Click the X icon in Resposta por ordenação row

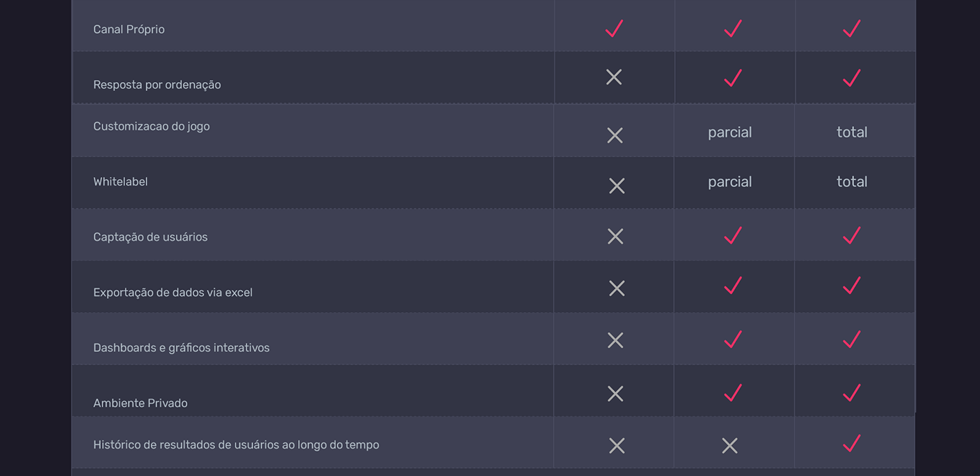point(614,77)
